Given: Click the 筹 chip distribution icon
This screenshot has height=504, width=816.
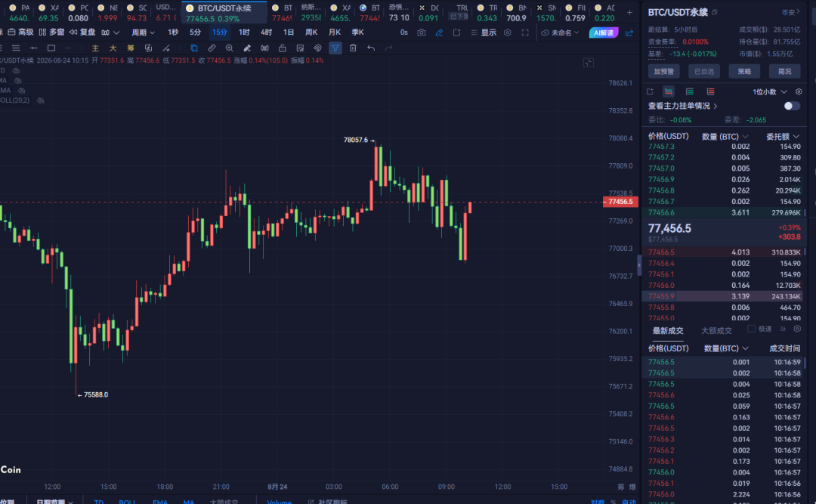Looking at the screenshot, I should click(131, 48).
